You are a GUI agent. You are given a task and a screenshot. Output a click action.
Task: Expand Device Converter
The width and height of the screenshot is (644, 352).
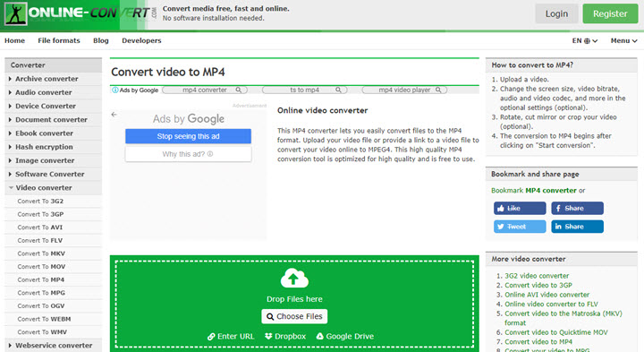pyautogui.click(x=54, y=106)
